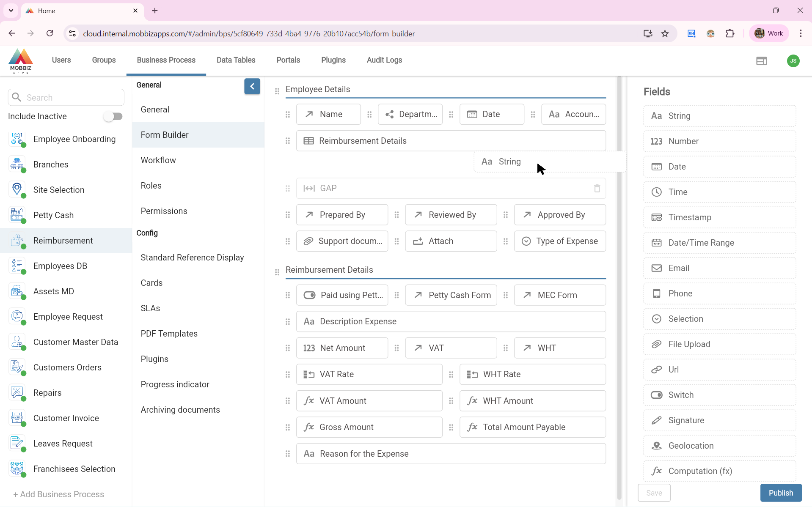The height and width of the screenshot is (507, 812).
Task: Click Add Business Process link
Action: pos(58,494)
